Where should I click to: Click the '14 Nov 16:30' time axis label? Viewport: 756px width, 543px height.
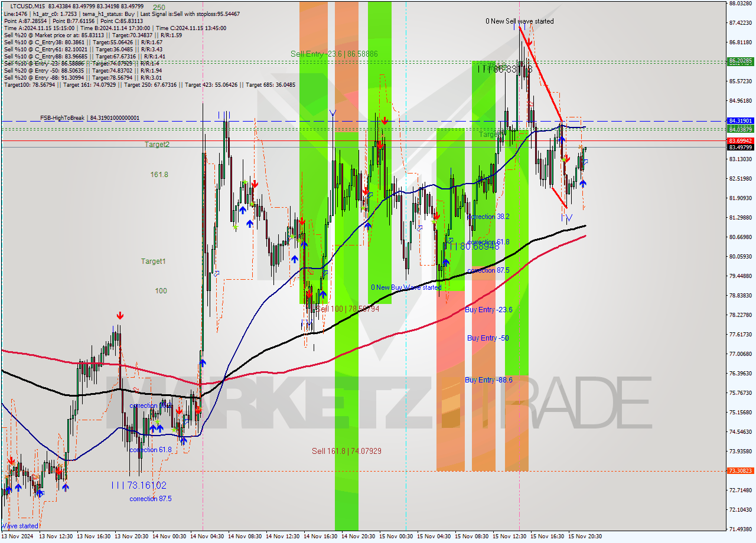point(320,537)
